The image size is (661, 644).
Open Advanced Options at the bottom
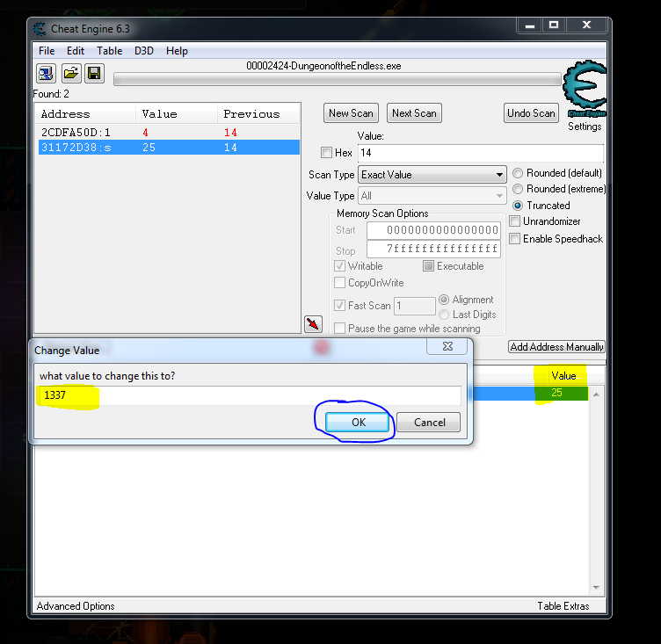[76, 605]
